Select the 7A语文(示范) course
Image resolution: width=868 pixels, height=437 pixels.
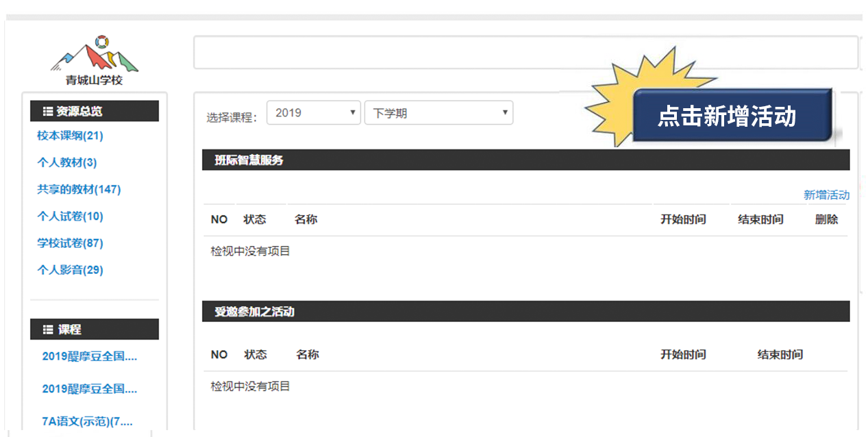pos(87,421)
